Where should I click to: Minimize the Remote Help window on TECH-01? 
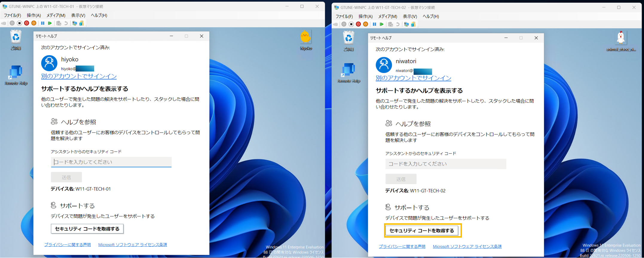click(172, 36)
